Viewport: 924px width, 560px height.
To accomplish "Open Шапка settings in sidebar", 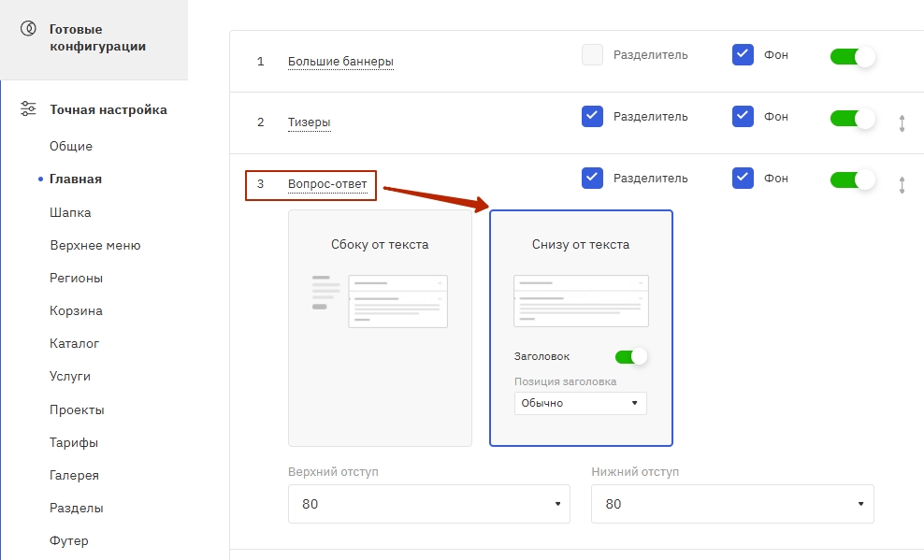I will coord(70,212).
